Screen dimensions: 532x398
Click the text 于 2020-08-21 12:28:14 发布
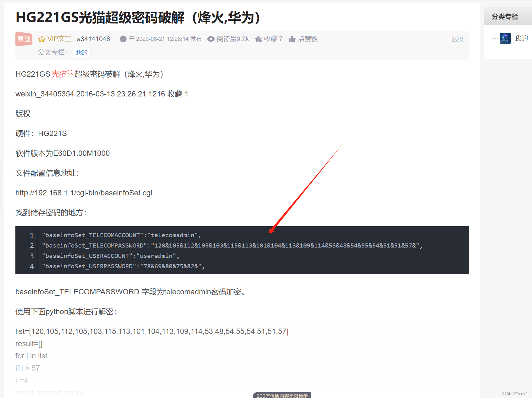coord(165,39)
